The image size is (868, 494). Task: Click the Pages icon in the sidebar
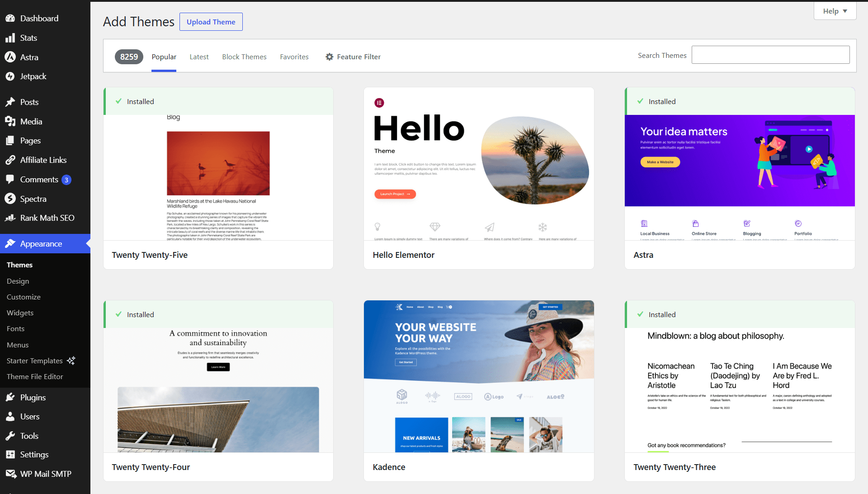tap(10, 141)
